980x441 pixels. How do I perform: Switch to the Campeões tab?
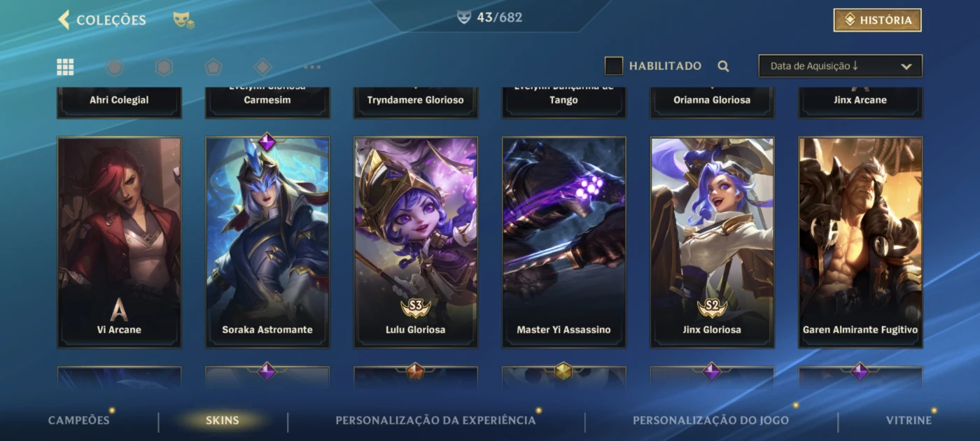[x=79, y=420]
